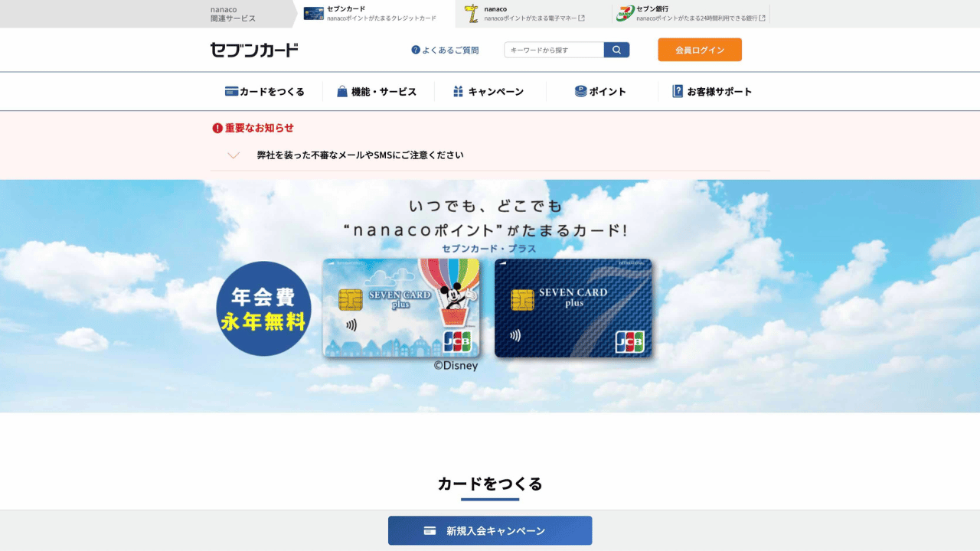The image size is (980, 551).
Task: Open the キャンペーン menu
Action: coord(489,91)
